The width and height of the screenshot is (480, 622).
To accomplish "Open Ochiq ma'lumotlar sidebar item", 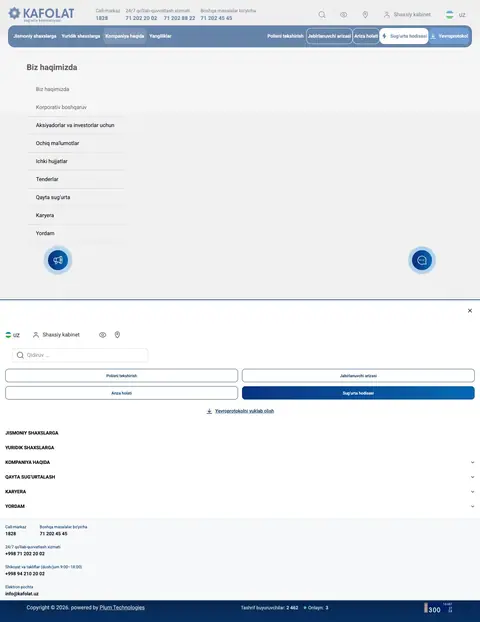I will tap(58, 143).
